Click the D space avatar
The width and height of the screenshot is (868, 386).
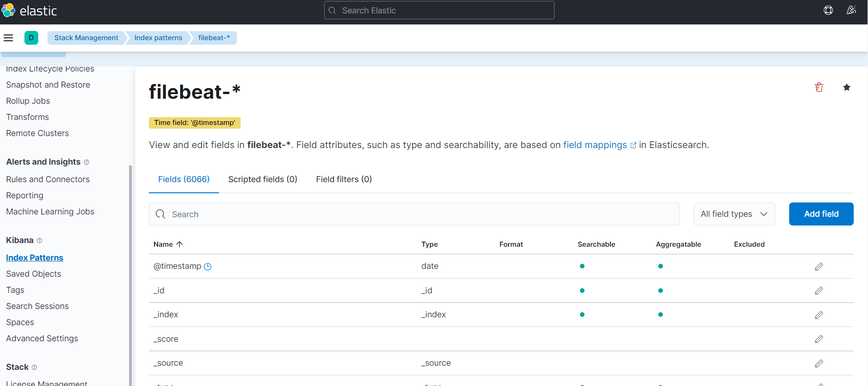[31, 38]
